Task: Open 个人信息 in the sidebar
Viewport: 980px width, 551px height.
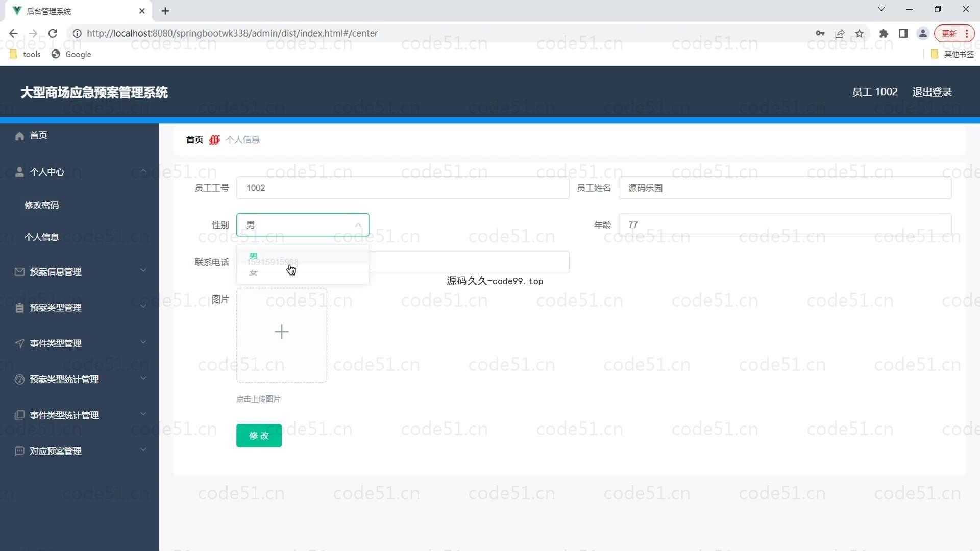Action: [x=42, y=237]
